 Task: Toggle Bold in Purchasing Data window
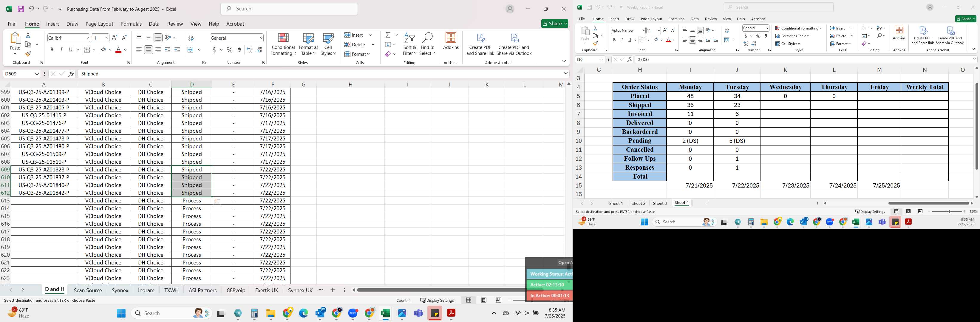[52, 50]
